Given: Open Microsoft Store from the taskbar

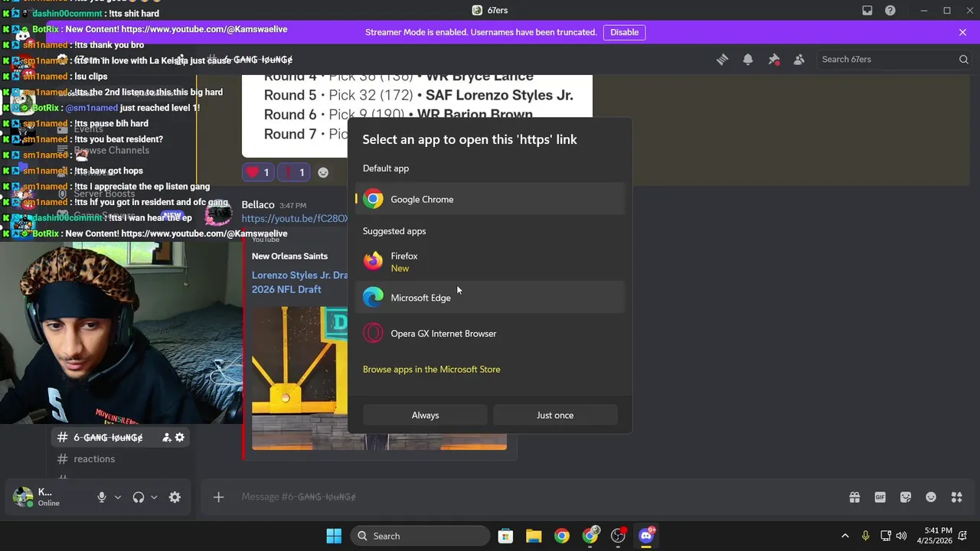Looking at the screenshot, I should [505, 536].
